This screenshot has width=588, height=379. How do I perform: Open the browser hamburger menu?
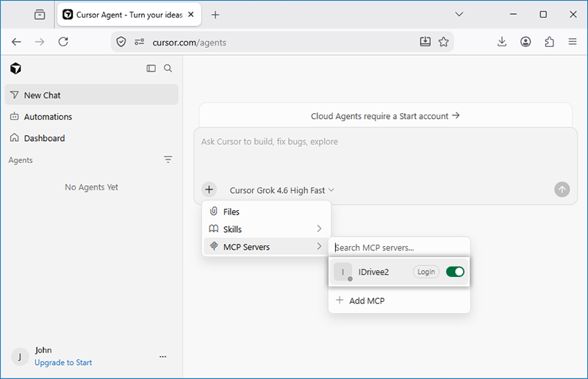click(573, 42)
